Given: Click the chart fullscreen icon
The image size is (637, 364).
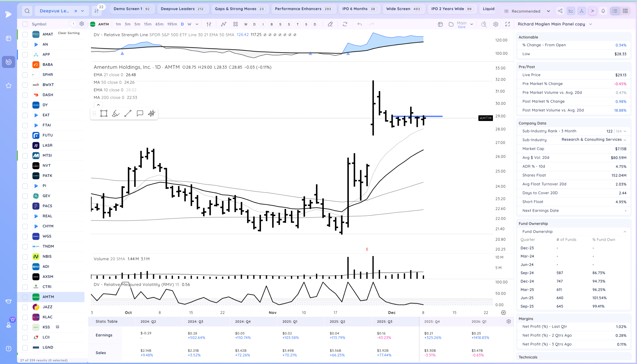Looking at the screenshot, I should [x=508, y=24].
